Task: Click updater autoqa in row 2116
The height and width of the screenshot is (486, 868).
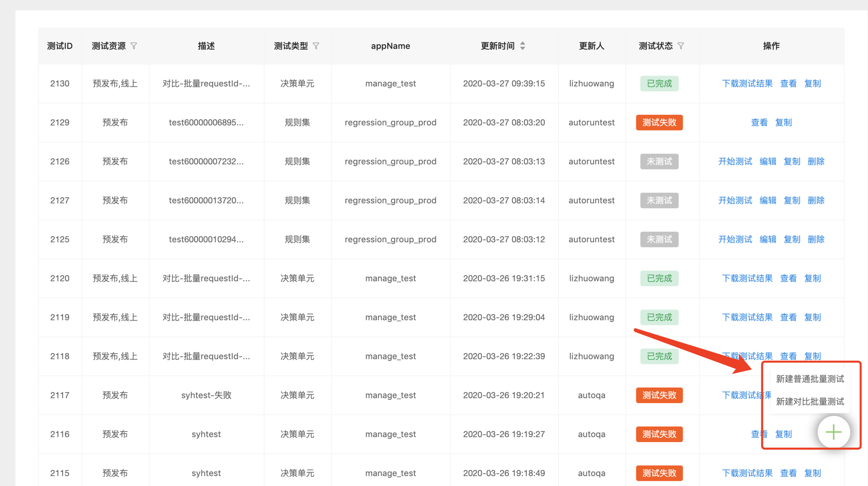Action: (591, 434)
